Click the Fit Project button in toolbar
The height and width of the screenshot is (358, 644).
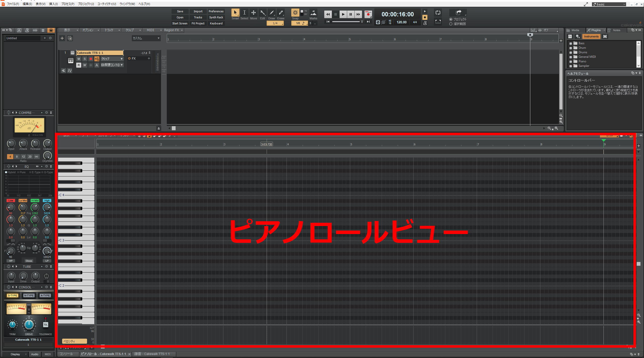click(197, 23)
